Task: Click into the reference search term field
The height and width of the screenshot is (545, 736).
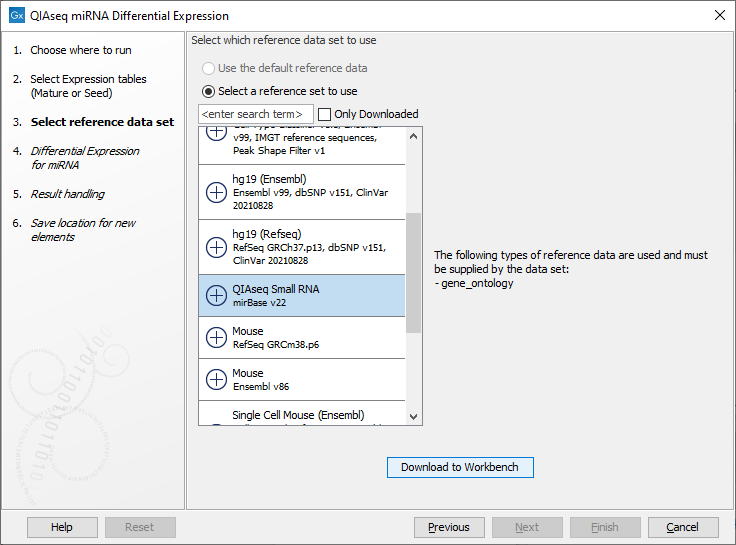Action: click(256, 114)
